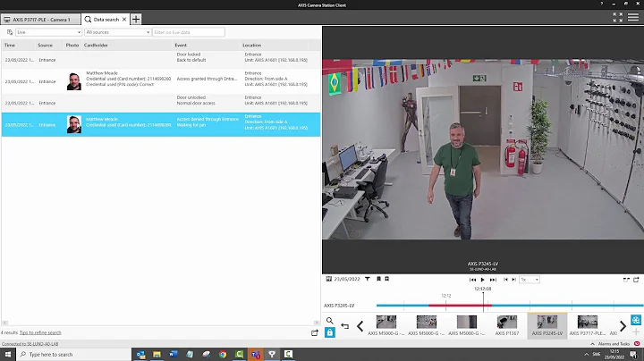Click cardholder photo in Access granted row
The height and width of the screenshot is (361, 644).
point(74,81)
